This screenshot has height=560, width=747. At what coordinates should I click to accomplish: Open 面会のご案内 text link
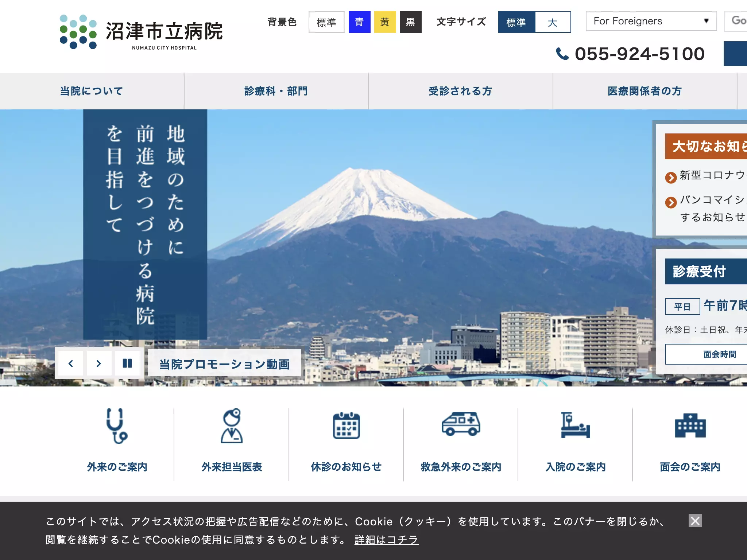point(690,467)
